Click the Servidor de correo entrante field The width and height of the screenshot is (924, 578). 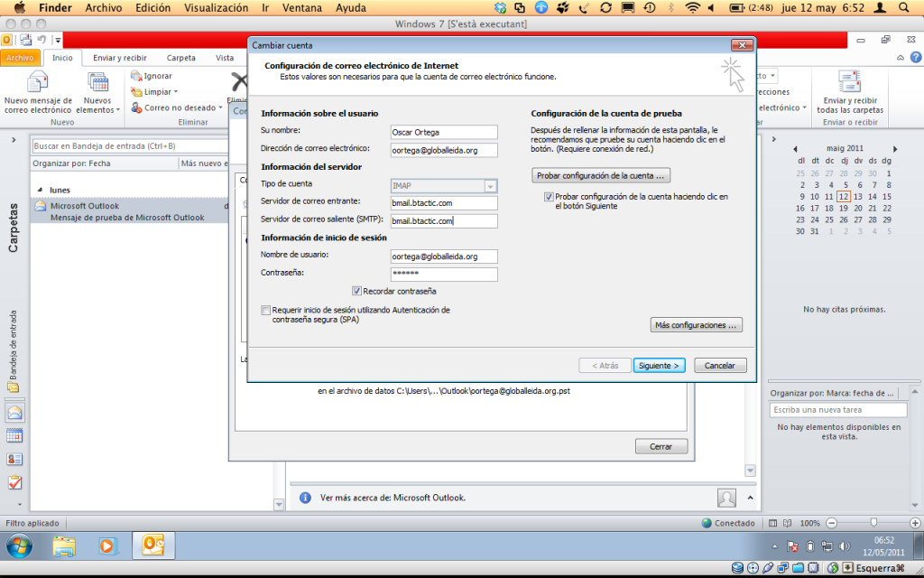[x=444, y=203]
